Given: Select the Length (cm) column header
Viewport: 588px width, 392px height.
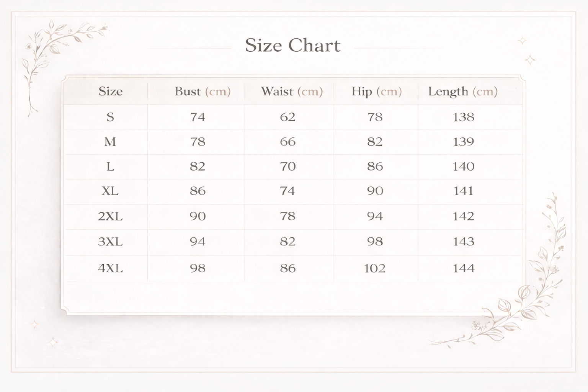Looking at the screenshot, I should point(463,91).
